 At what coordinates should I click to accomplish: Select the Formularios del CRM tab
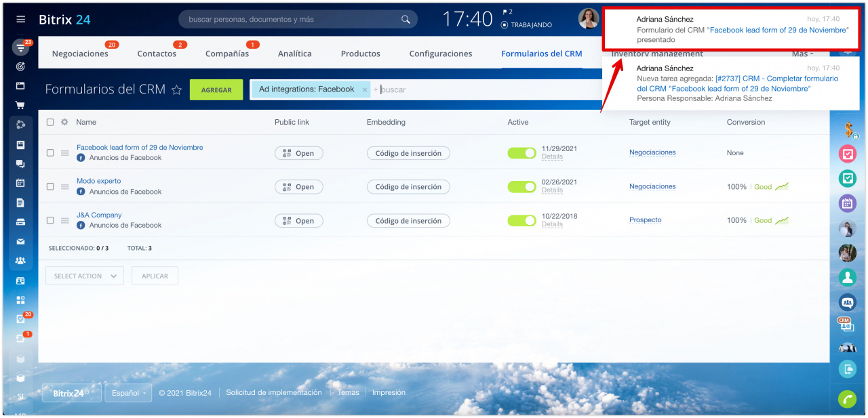[542, 54]
